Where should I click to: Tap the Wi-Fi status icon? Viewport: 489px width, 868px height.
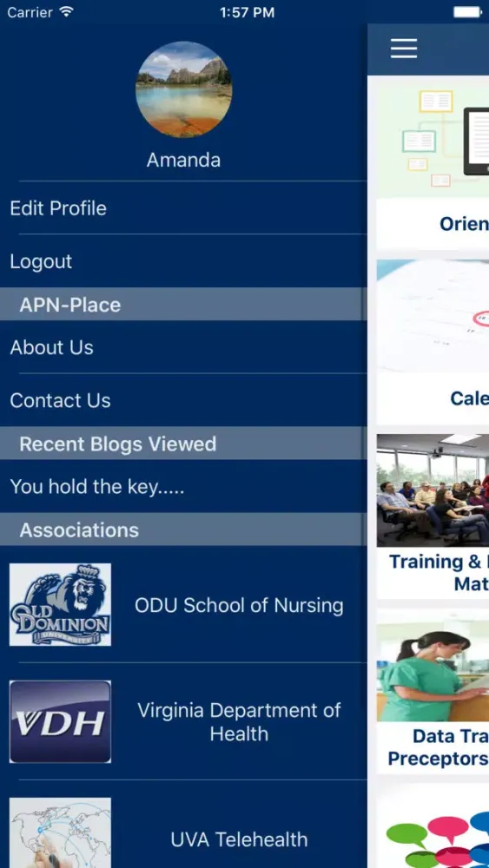67,11
